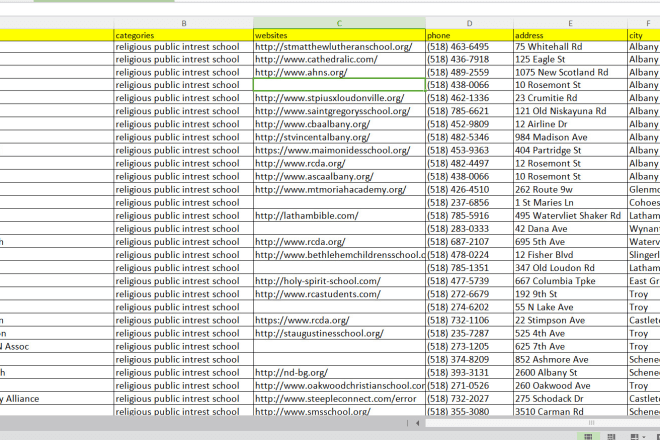660x440 pixels.
Task: Select phone cell (518) 374-8209
Action: click(469, 359)
